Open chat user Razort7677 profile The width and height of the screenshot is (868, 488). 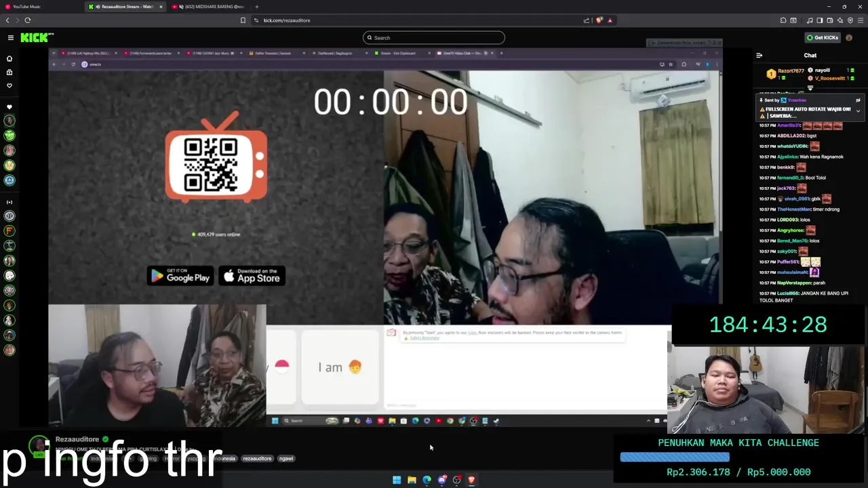point(791,70)
